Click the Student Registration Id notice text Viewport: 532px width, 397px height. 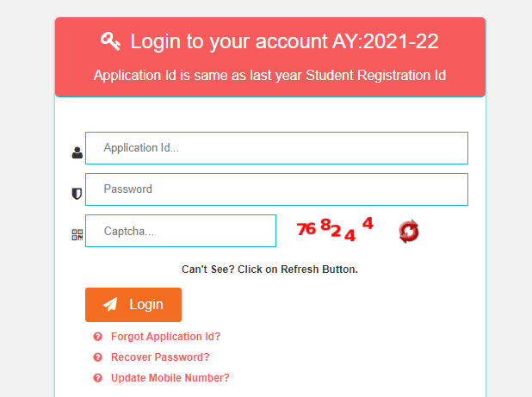pos(269,75)
